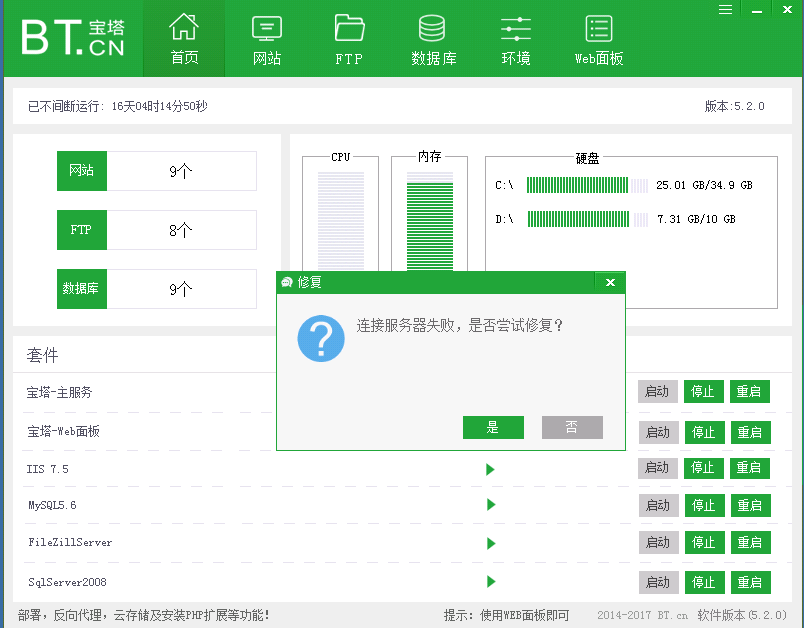
Task: Minimize the main panel window
Action: pyautogui.click(x=757, y=9)
